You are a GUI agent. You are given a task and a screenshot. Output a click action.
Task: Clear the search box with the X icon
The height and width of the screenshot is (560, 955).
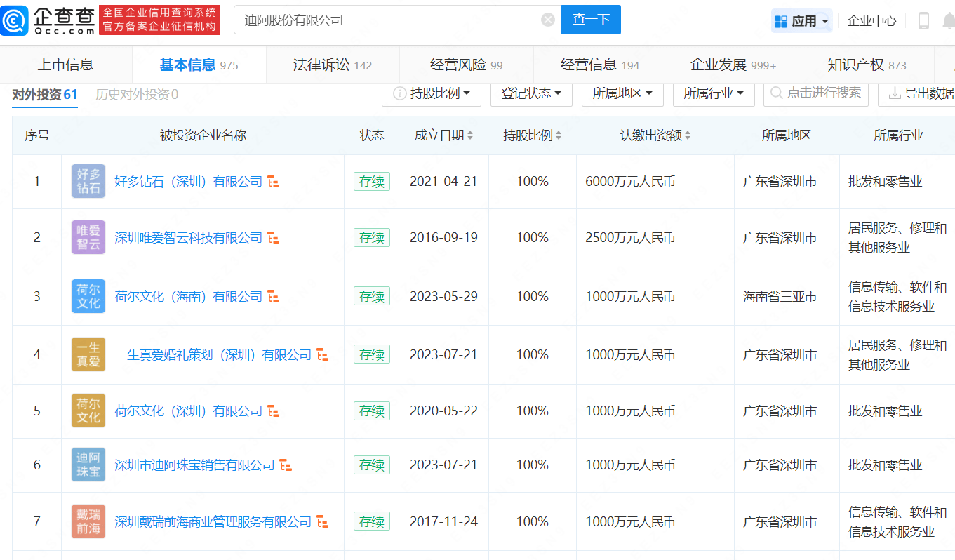click(x=548, y=20)
